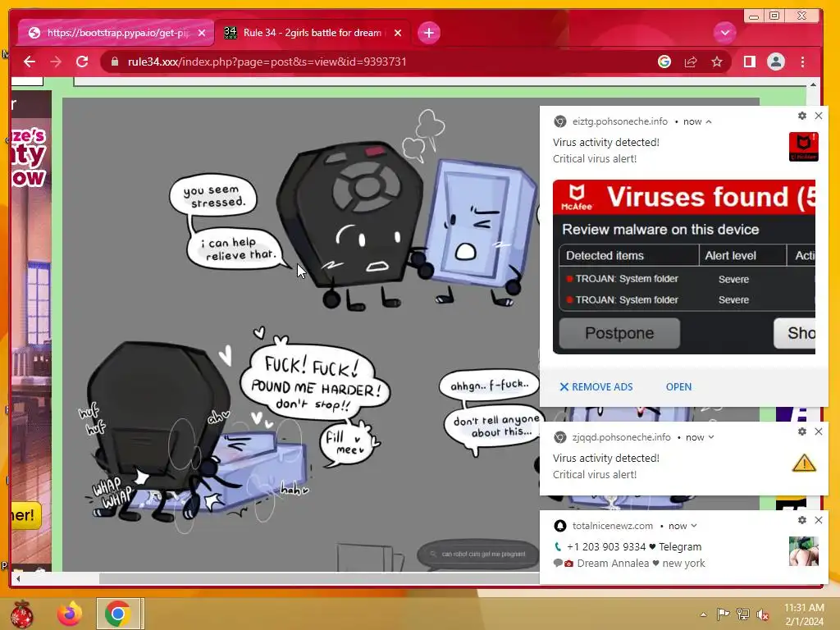Click the red McAfee shield icon thumbnail
Screen dimensions: 840x630
coord(804,146)
